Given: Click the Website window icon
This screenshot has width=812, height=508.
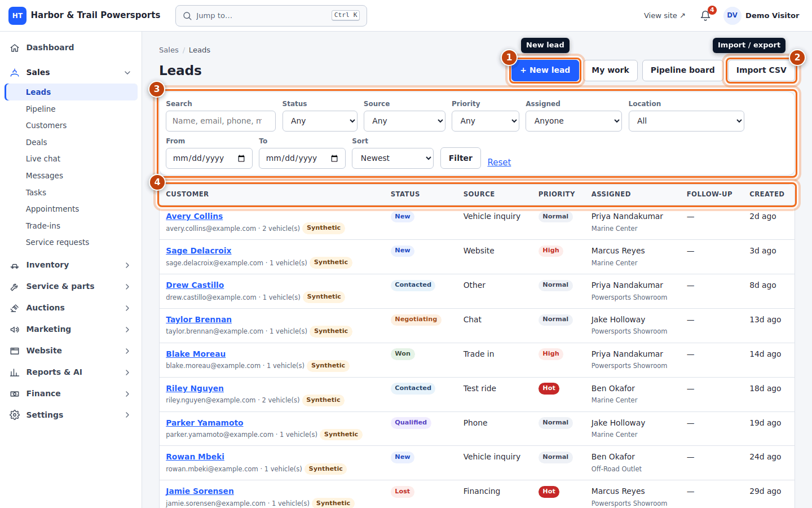Looking at the screenshot, I should click(x=15, y=351).
